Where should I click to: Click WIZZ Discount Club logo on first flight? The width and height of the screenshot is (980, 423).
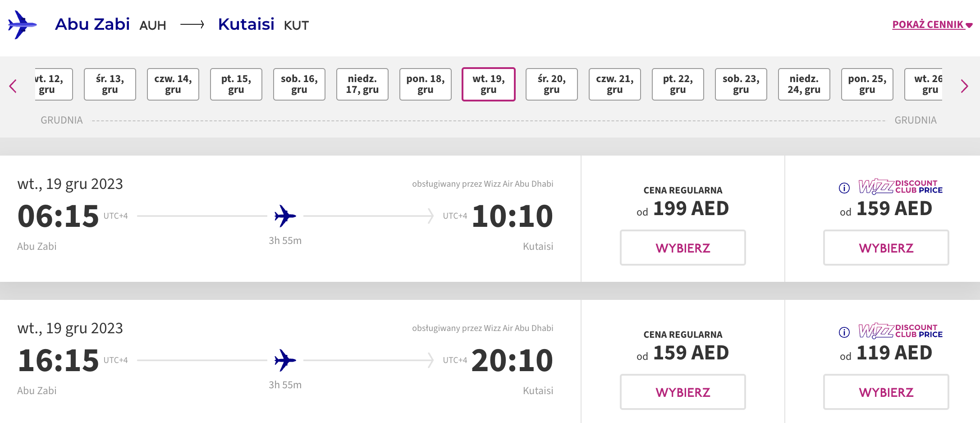pos(900,186)
